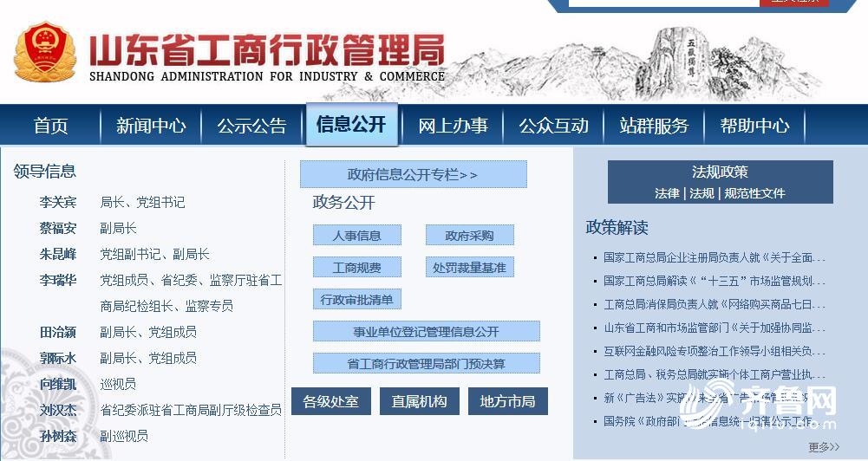Open leader profile 朱昆峰

[x=57, y=254]
